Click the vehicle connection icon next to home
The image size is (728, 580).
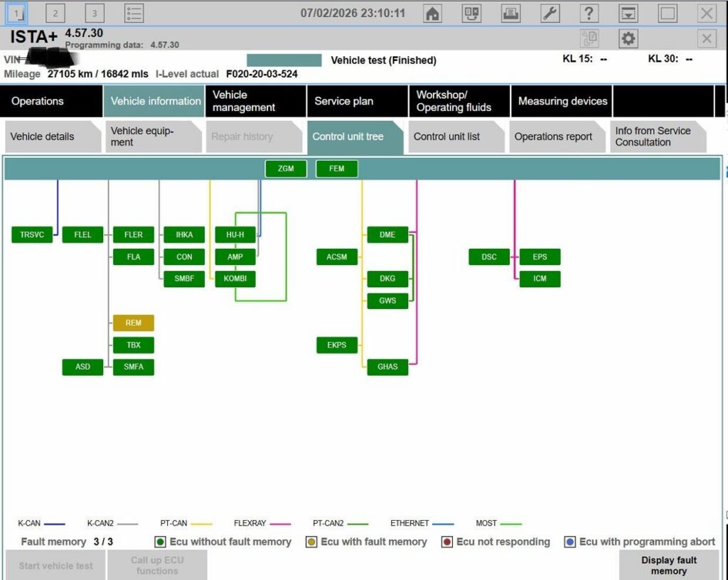[471, 14]
